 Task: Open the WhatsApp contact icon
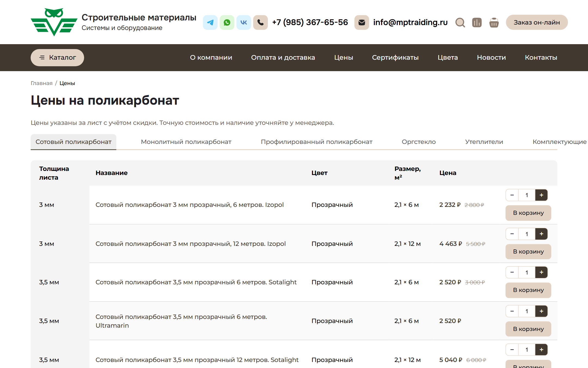pyautogui.click(x=227, y=22)
